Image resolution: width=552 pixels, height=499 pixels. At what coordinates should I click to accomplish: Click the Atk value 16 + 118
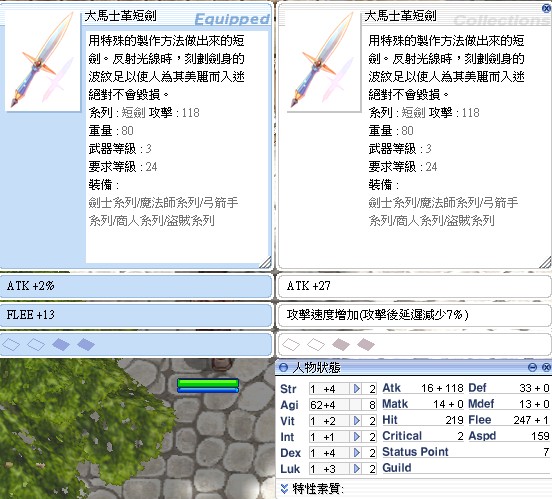tap(442, 388)
